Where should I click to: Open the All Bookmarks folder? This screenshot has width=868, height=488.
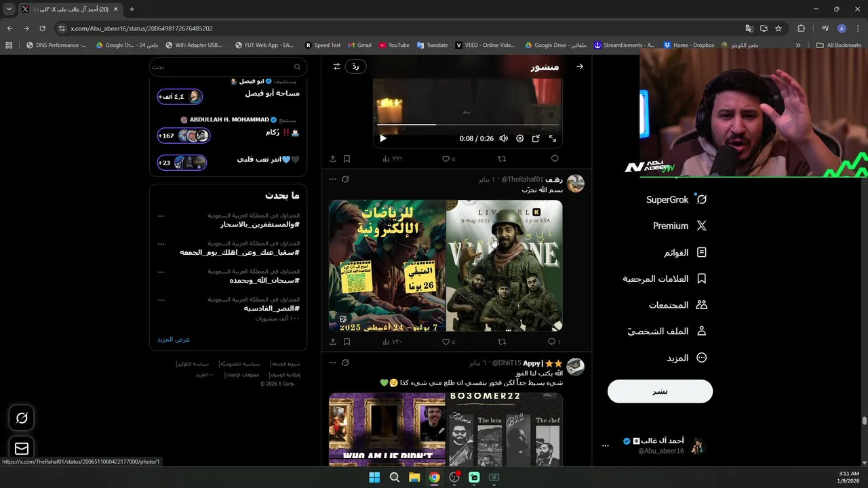click(839, 45)
